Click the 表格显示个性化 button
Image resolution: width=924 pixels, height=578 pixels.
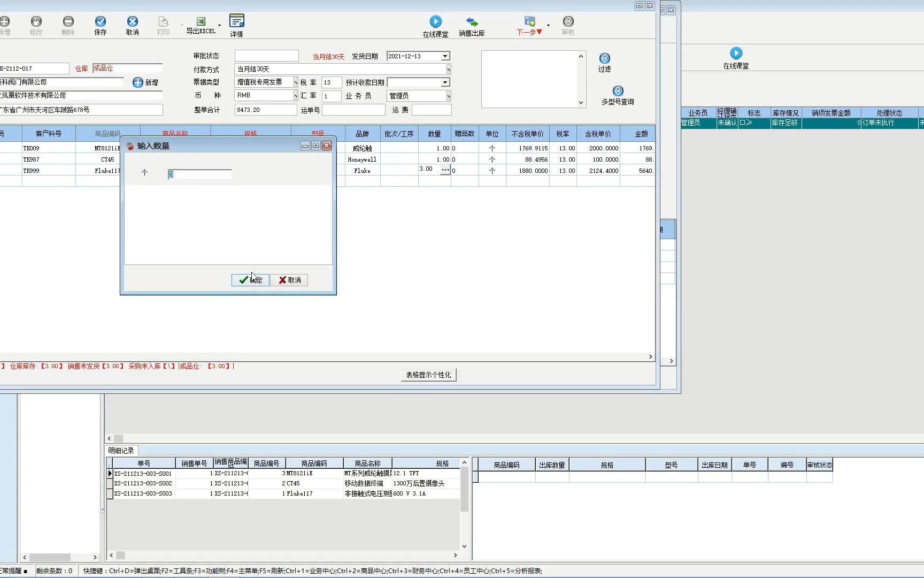[428, 375]
